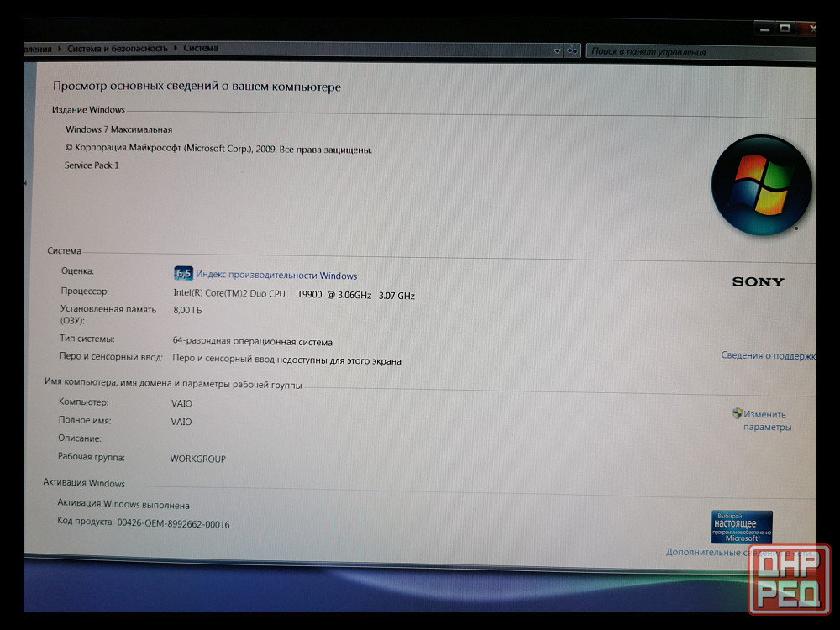The width and height of the screenshot is (840, 630).
Task: Open the Сведения о поддержке link
Action: click(x=768, y=355)
